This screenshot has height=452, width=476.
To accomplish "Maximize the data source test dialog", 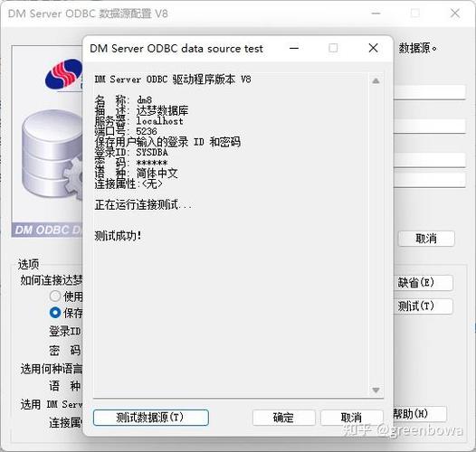I will [333, 48].
